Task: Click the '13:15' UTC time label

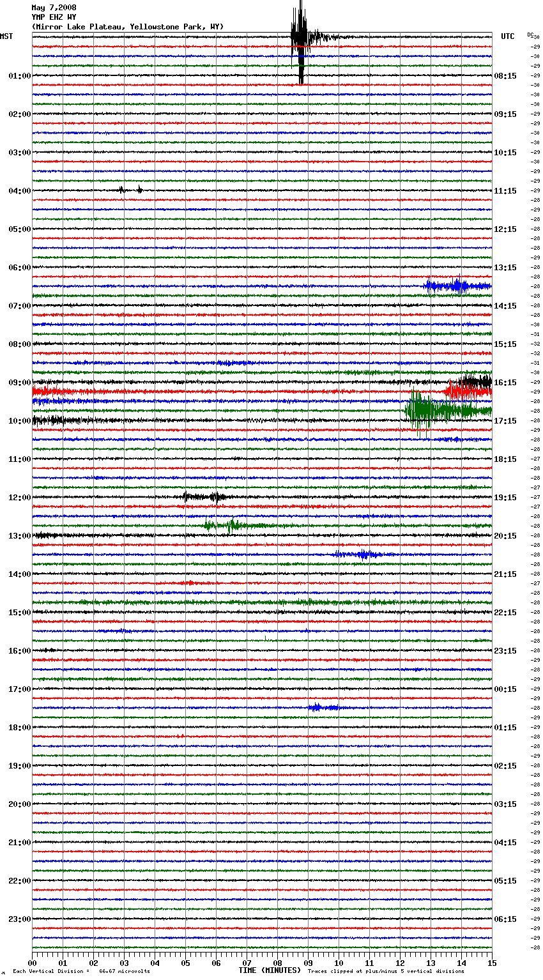Action: click(505, 268)
